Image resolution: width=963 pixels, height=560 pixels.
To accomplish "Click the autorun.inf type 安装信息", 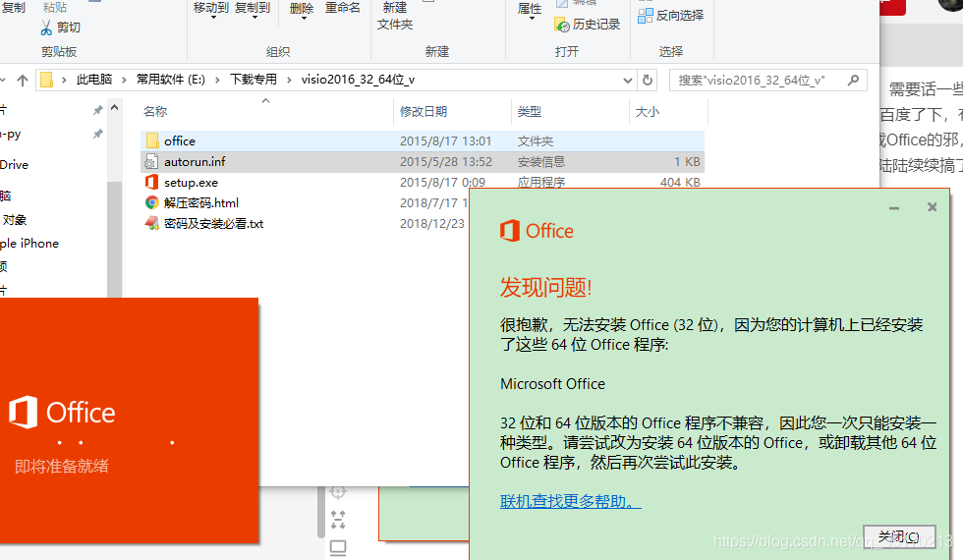I will (541, 161).
